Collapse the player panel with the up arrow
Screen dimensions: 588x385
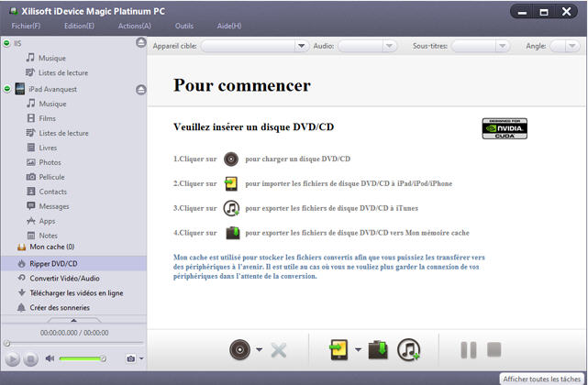point(74,320)
